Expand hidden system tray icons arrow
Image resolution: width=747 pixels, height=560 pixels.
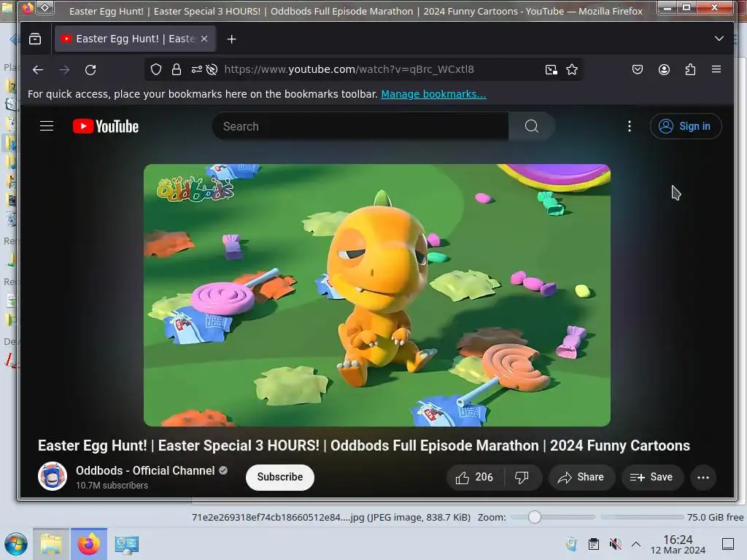636,544
